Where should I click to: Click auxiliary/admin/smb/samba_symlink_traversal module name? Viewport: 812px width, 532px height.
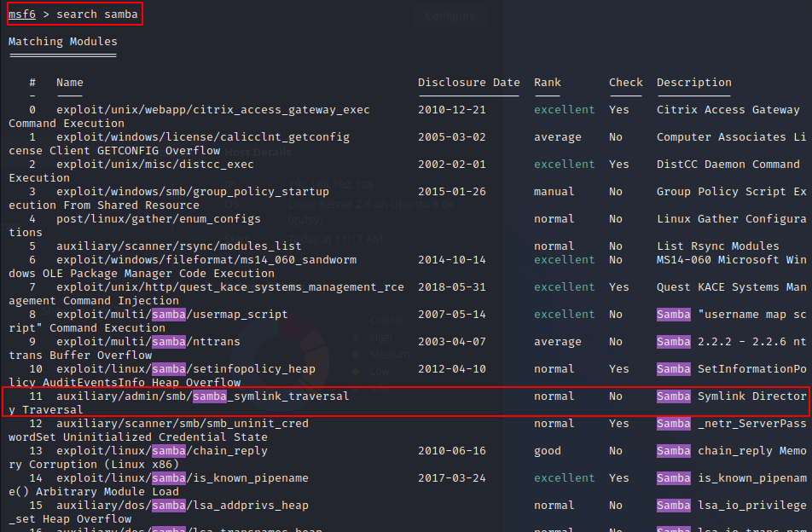coord(202,396)
